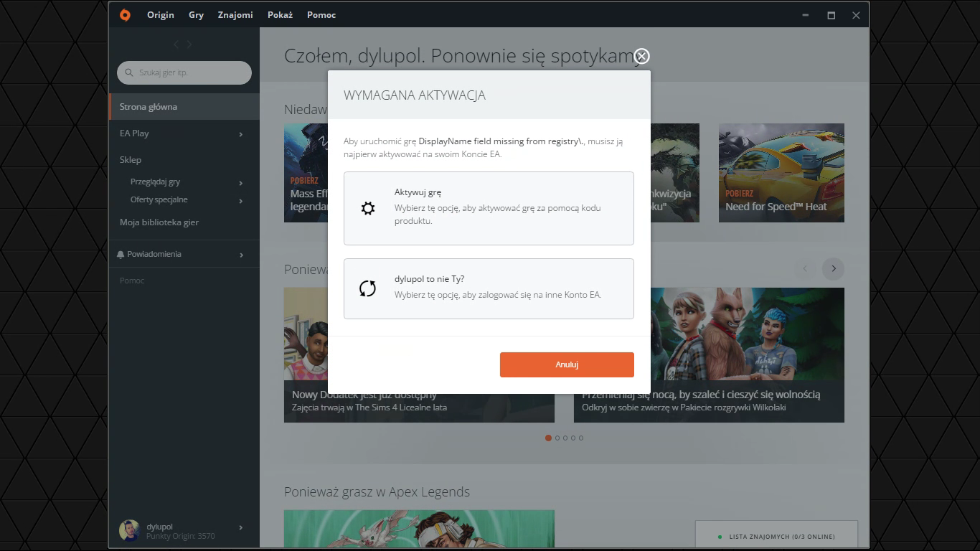Open Need for Speed Heat thumbnail

point(781,172)
